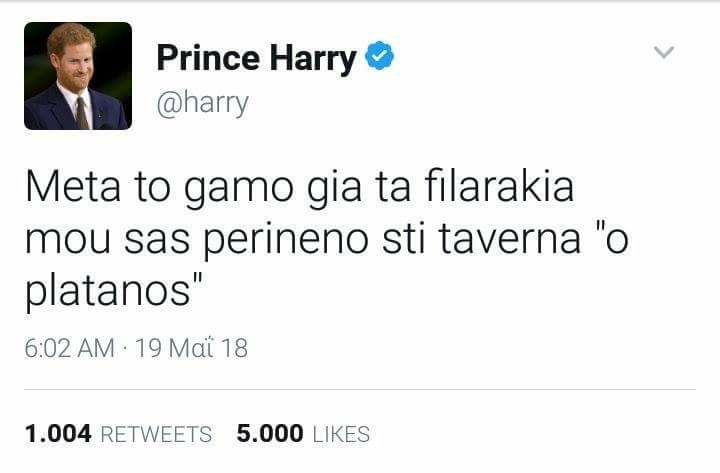This screenshot has height=473, width=720.
Task: View the 5.000 likes count
Action: 270,434
